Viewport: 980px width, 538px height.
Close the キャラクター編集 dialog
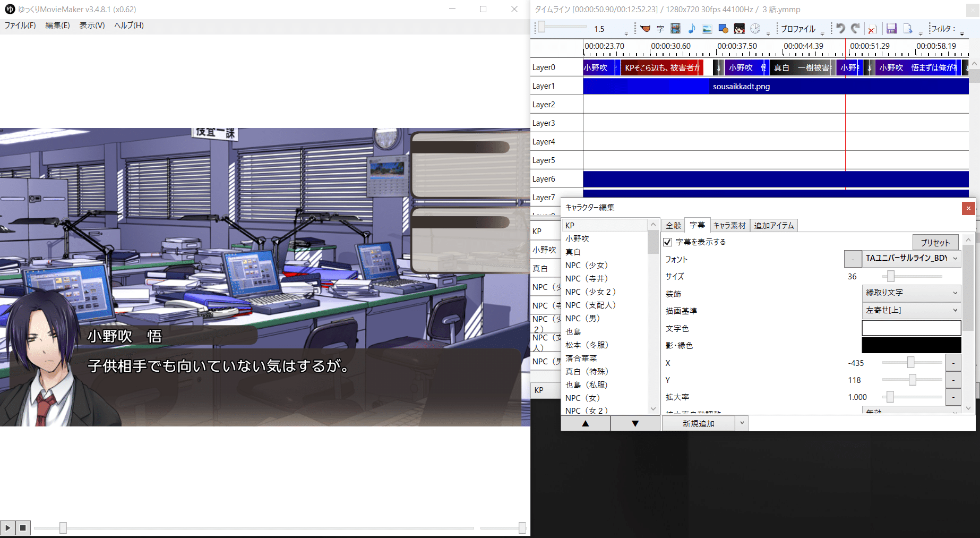click(x=968, y=208)
